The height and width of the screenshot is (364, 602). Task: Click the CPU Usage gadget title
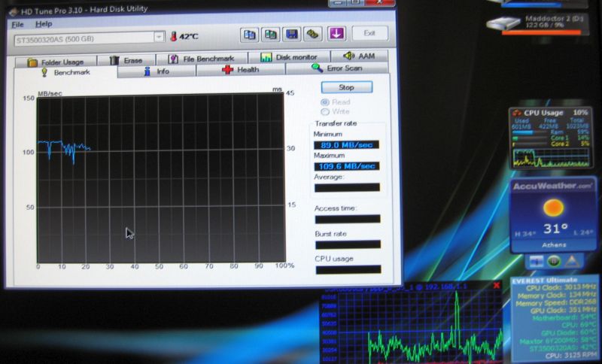tap(543, 113)
